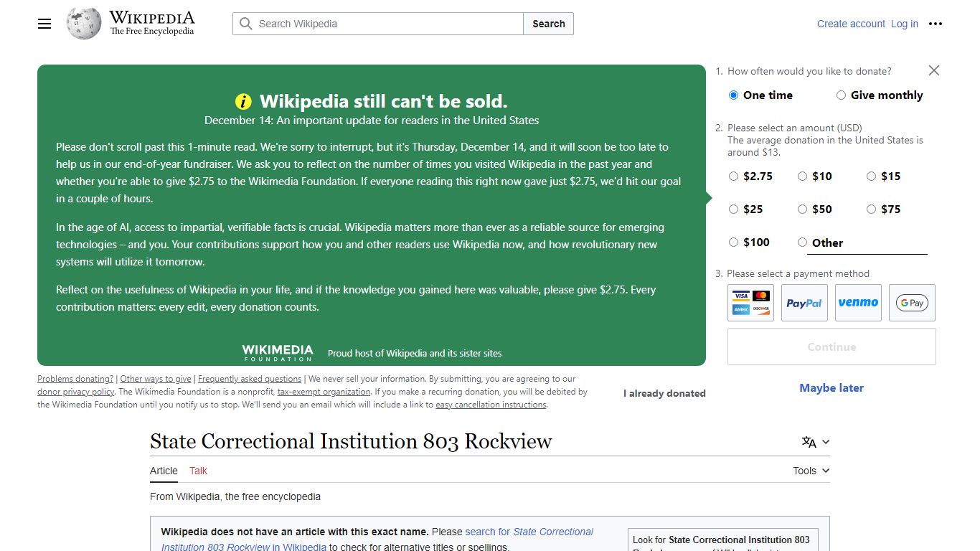The height and width of the screenshot is (551, 980).
Task: Open tax-exempt organization link
Action: [x=324, y=392]
